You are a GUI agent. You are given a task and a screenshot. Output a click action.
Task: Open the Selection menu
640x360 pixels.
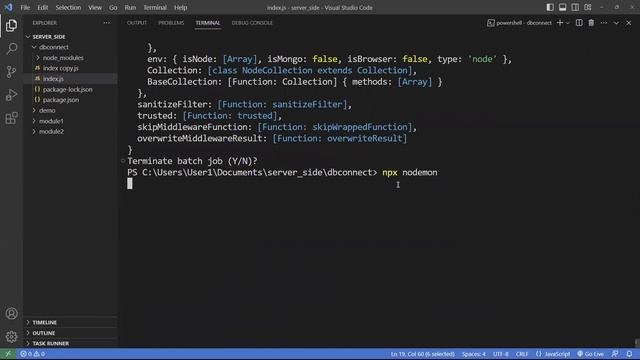coord(68,7)
